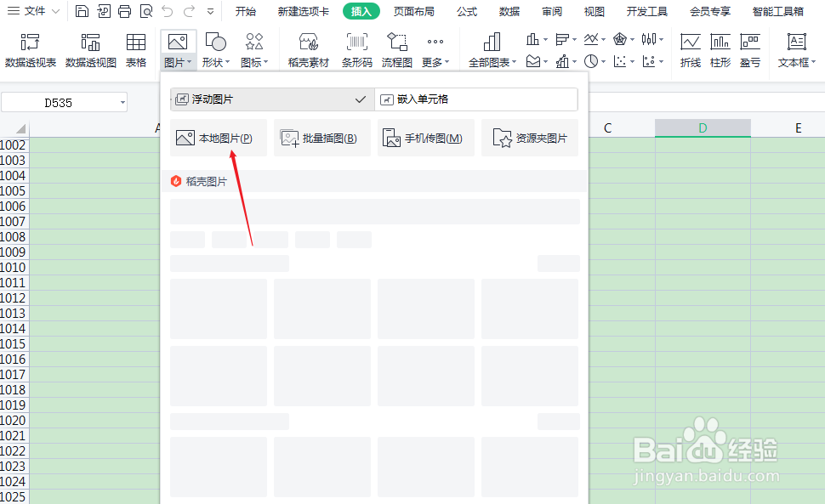Select column C header
Image resolution: width=825 pixels, height=504 pixels.
coord(608,128)
